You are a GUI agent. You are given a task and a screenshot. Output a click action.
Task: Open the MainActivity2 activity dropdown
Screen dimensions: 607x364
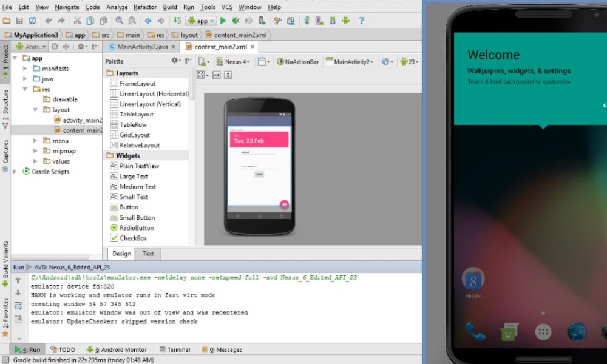[350, 62]
